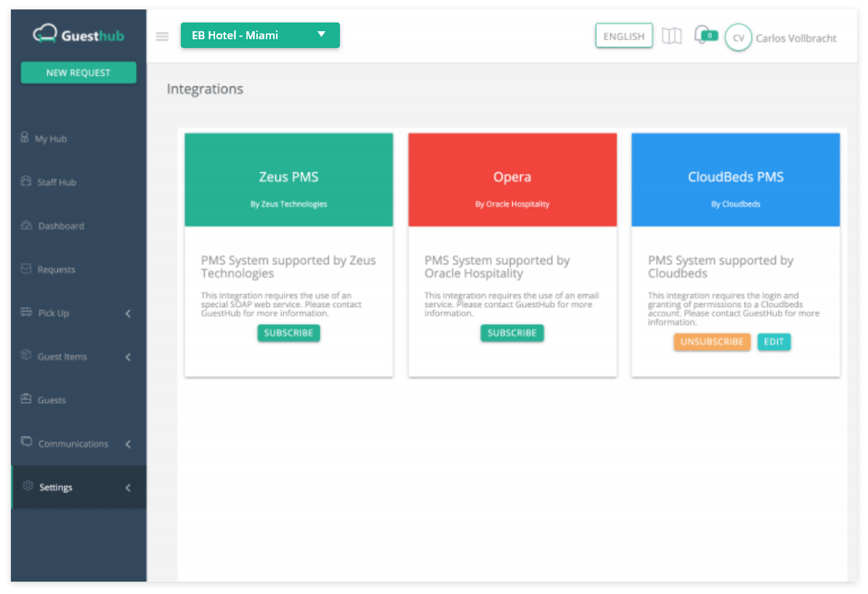Expand the Pick Up submenu chevron
Screen dimensions: 868x594
point(128,313)
